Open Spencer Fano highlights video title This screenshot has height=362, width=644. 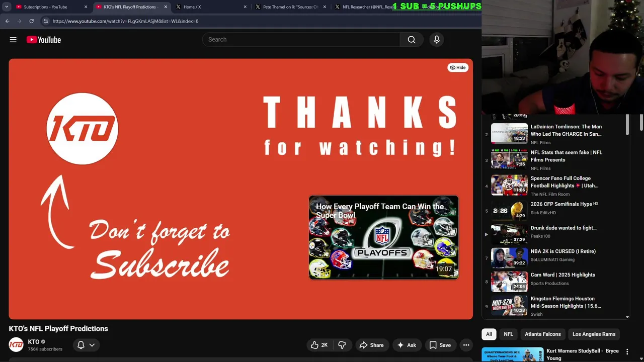click(564, 182)
